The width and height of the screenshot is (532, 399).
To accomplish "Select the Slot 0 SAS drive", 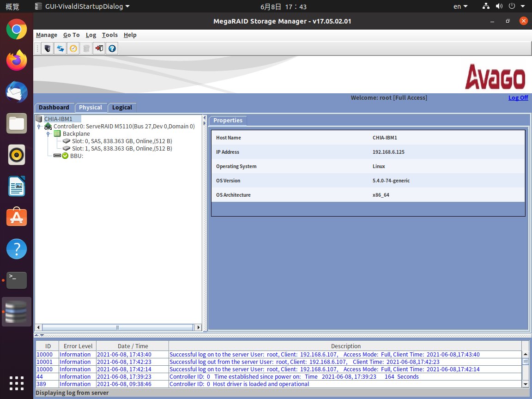I will [x=122, y=141].
